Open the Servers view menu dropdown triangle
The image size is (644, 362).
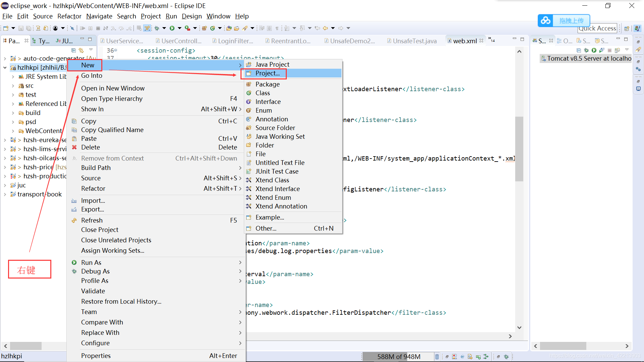[x=627, y=50]
